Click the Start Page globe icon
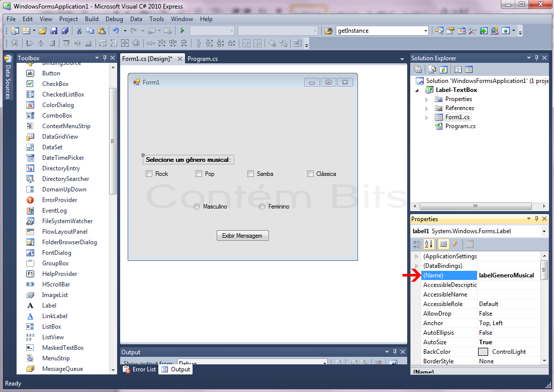This screenshot has height=392, width=554. (506, 31)
